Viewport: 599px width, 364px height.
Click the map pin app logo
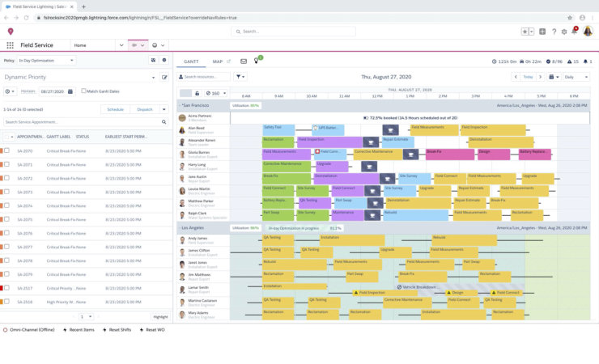pyautogui.click(x=11, y=32)
